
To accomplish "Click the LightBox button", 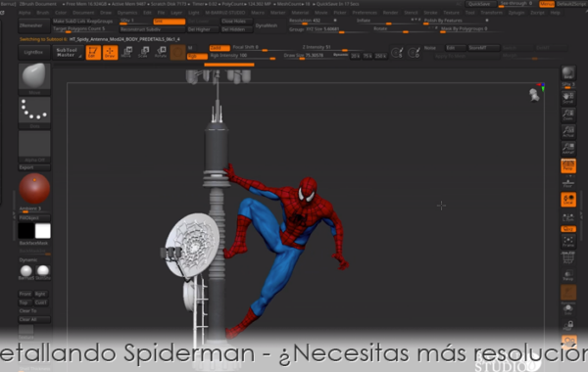I will tap(33, 53).
